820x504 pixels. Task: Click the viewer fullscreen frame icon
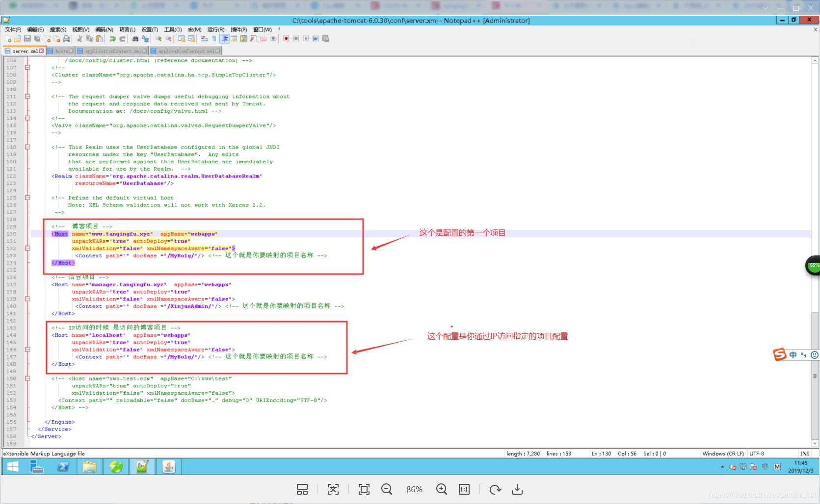click(364, 489)
